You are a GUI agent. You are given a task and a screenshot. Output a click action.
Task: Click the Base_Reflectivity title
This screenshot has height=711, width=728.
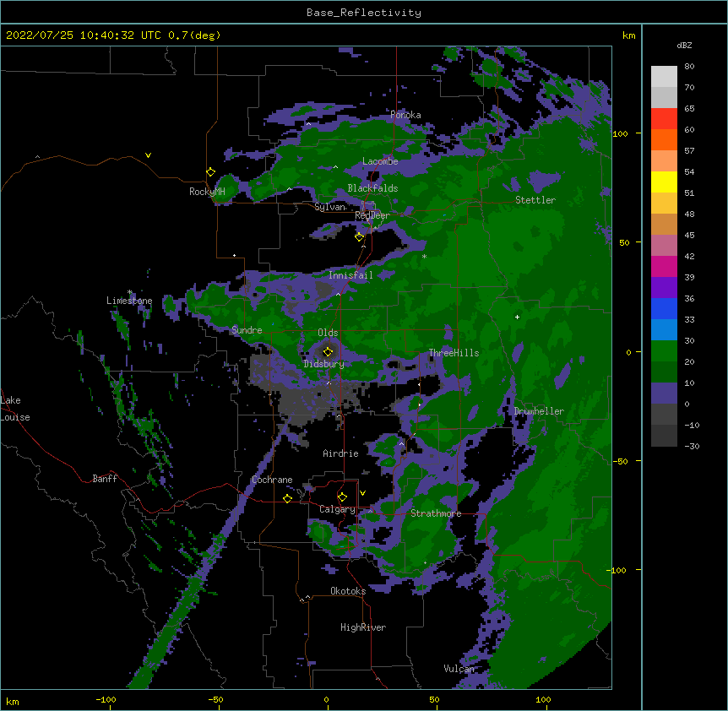(364, 13)
